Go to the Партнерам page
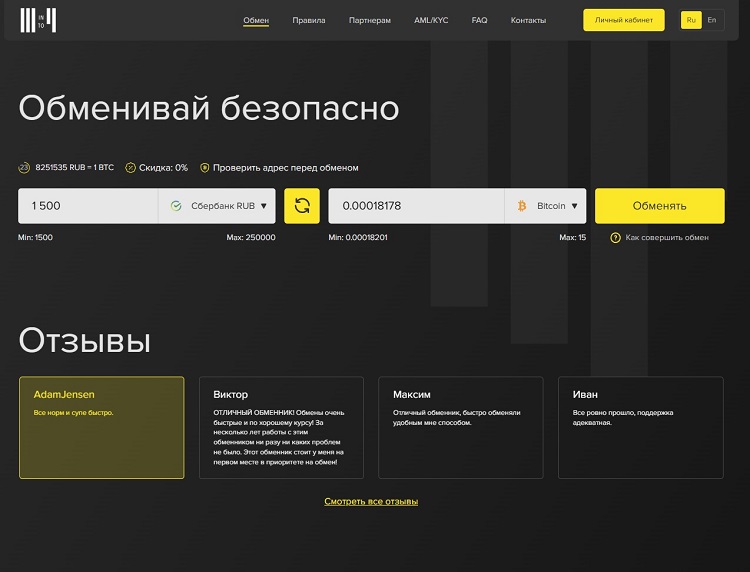The image size is (750, 572). [370, 20]
